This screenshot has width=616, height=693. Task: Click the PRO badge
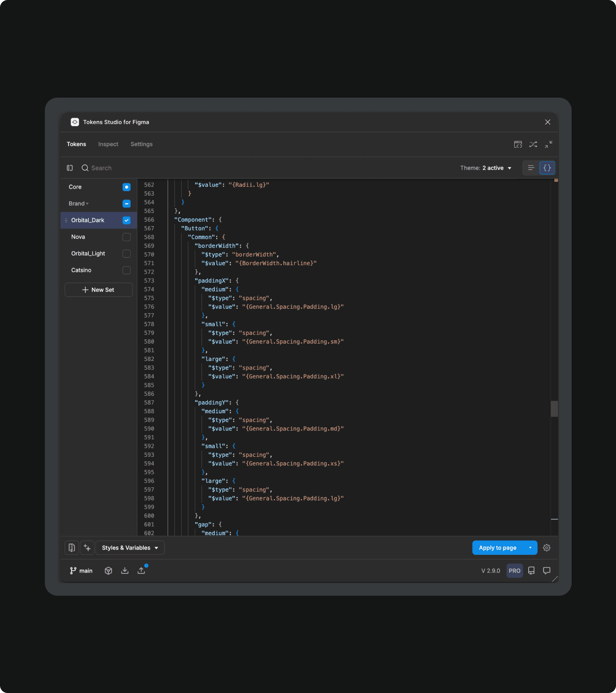515,571
